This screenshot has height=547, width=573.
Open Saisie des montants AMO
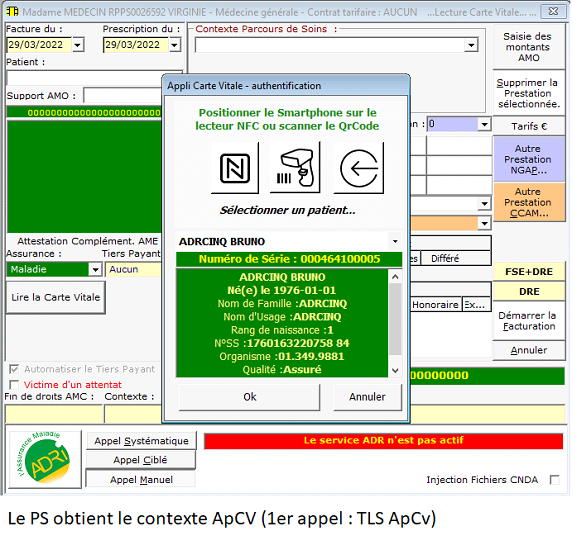point(528,47)
